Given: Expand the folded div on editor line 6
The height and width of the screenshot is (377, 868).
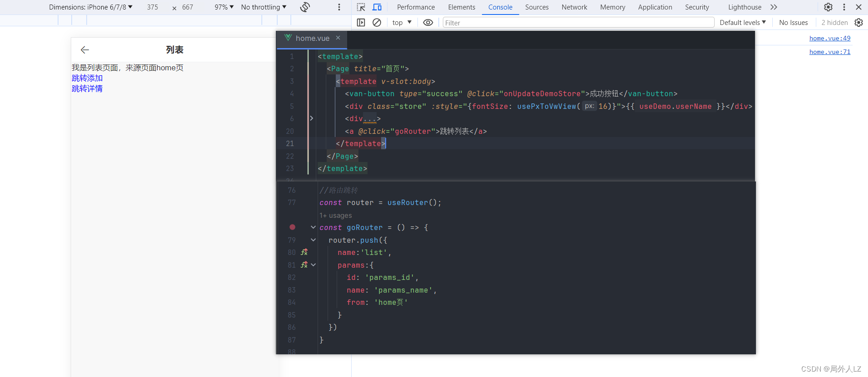Looking at the screenshot, I should pyautogui.click(x=311, y=118).
